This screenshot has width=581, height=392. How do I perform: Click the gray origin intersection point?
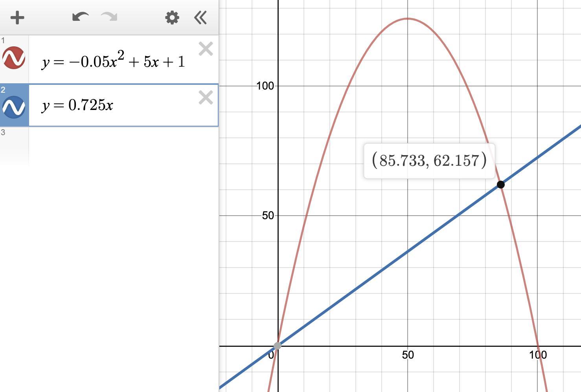(277, 346)
